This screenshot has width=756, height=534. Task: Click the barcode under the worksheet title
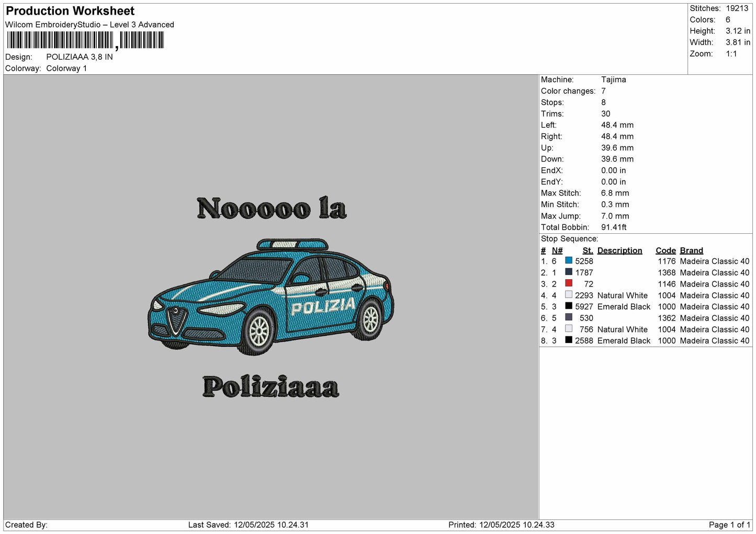point(85,40)
